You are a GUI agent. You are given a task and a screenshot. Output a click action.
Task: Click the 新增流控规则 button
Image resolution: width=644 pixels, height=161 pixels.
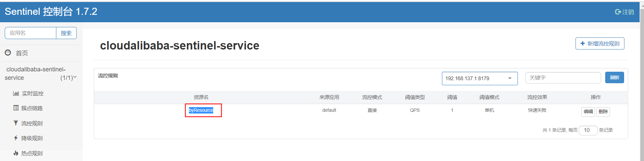tap(600, 43)
